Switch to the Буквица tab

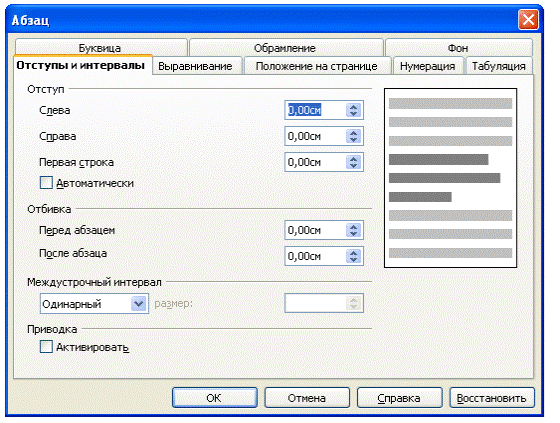(101, 47)
